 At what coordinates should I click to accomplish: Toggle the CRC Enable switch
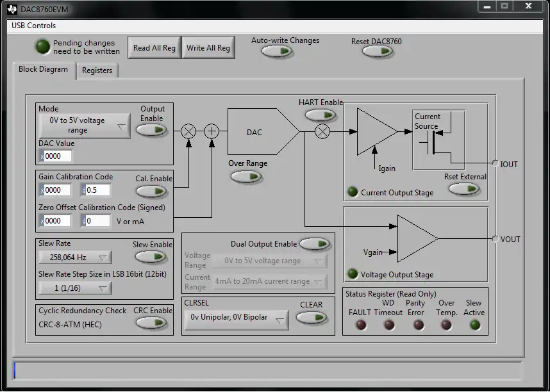tap(151, 323)
